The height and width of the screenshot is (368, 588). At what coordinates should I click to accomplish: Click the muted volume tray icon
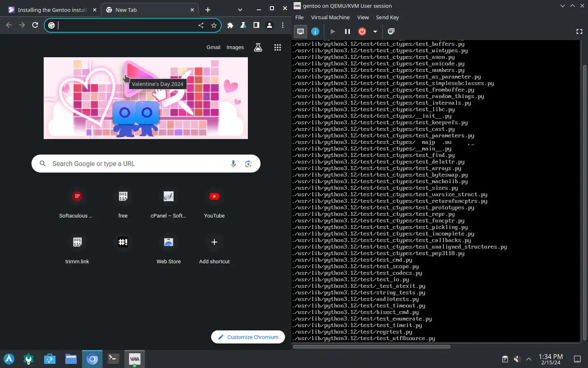tap(517, 359)
